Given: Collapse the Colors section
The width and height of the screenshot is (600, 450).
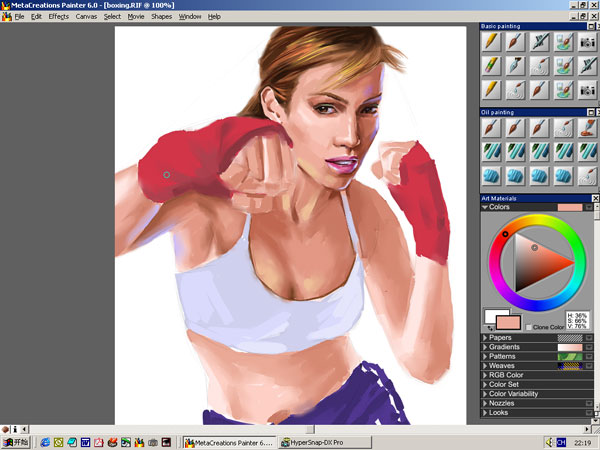Looking at the screenshot, I should coord(485,207).
